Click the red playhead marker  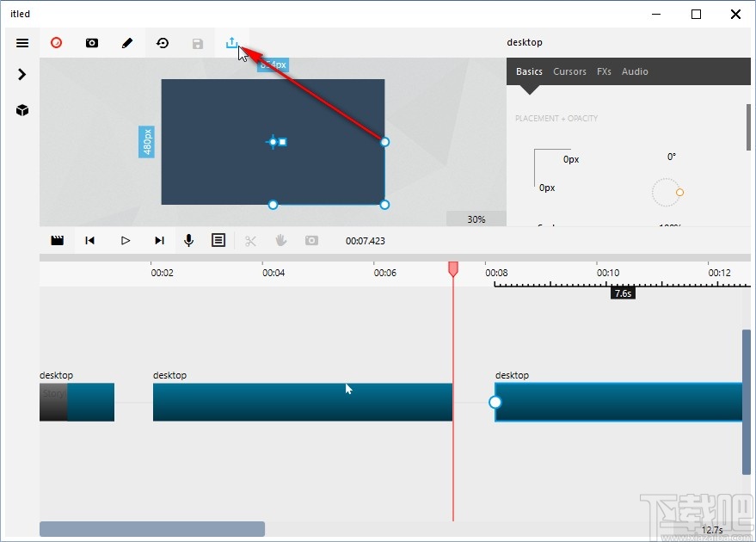(453, 269)
